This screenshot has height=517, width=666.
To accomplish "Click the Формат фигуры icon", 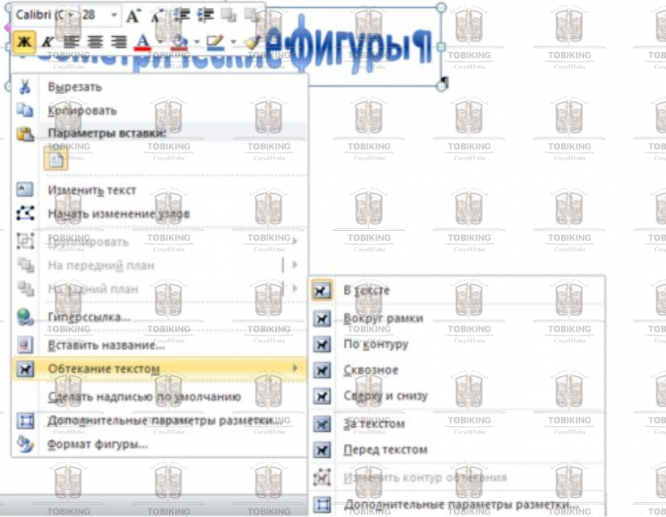I will (x=25, y=445).
